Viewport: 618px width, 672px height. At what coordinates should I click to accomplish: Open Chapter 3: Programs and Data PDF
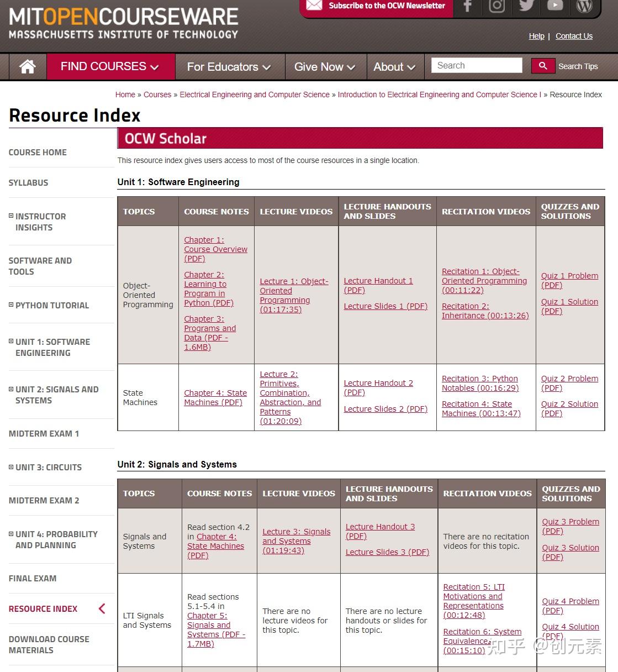coord(210,333)
